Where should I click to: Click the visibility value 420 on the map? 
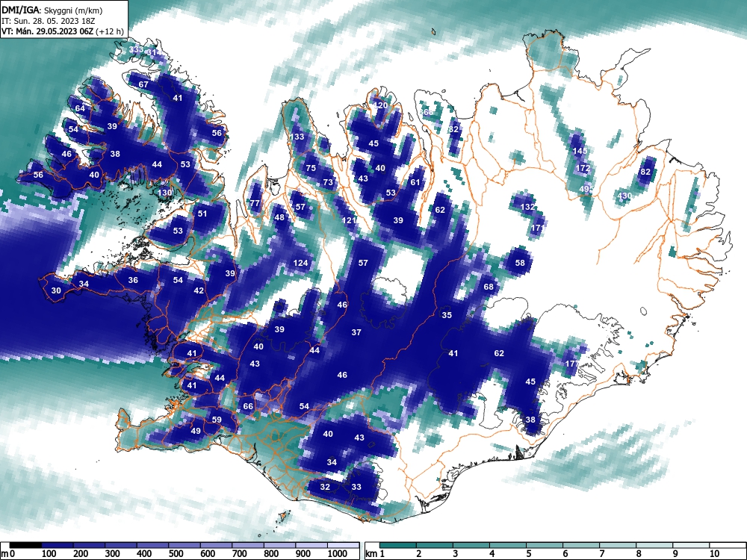click(380, 105)
